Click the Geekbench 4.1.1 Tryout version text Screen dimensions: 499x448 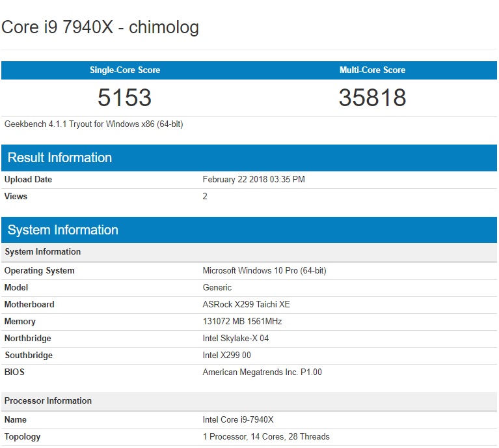click(94, 124)
